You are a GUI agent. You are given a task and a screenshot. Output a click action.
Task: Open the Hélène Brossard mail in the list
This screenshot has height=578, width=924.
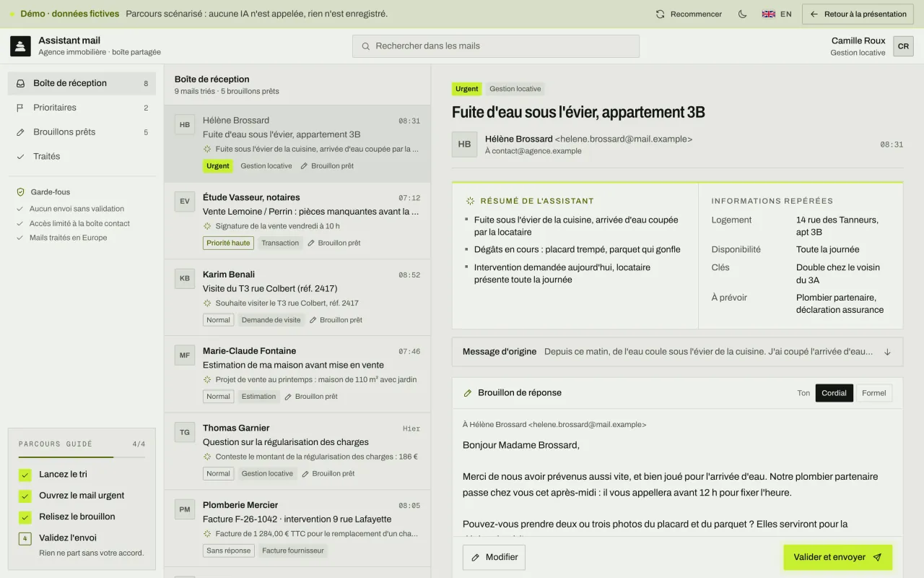coord(297,144)
